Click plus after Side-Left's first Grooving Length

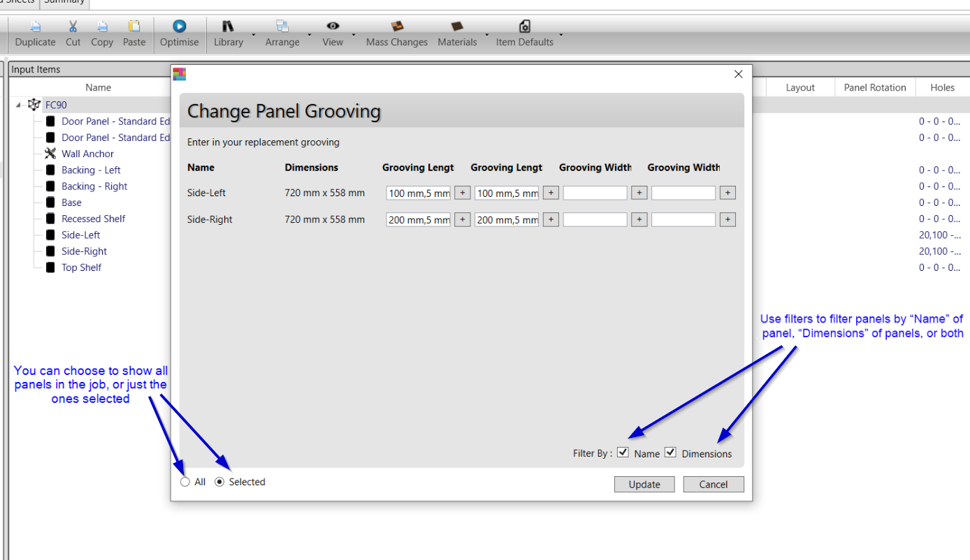pos(463,193)
